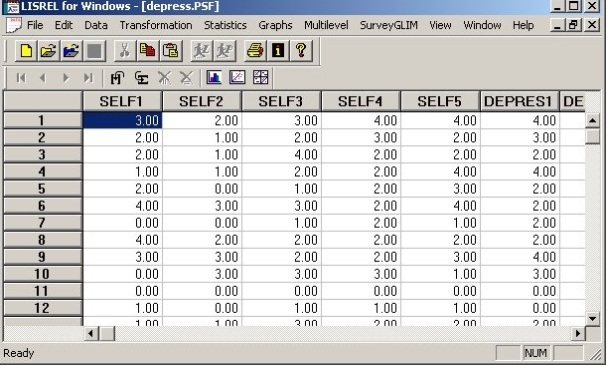Select row header 6
Image resolution: width=609 pixels, height=366 pixels.
[42, 206]
